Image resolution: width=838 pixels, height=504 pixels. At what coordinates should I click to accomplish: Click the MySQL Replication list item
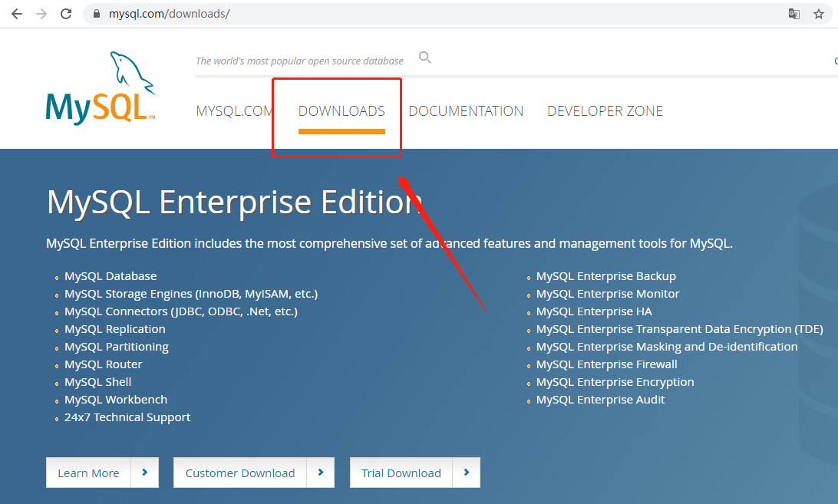click(x=115, y=329)
